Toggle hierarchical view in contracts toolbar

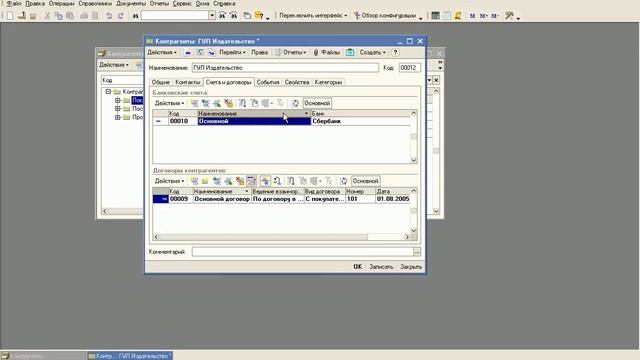pos(265,181)
